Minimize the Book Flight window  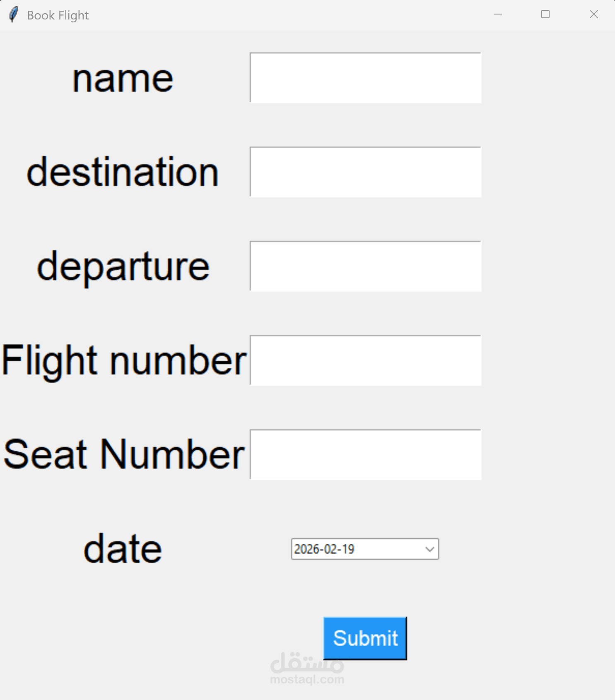(498, 14)
